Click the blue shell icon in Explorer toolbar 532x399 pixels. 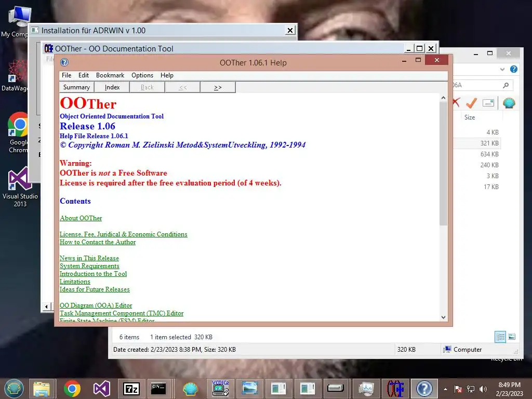click(509, 103)
